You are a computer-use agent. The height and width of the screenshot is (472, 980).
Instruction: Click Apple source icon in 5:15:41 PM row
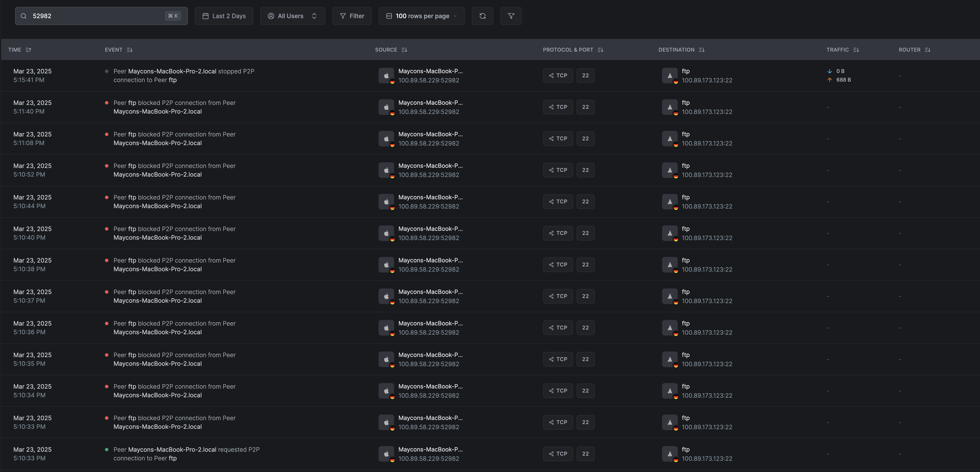pos(386,76)
